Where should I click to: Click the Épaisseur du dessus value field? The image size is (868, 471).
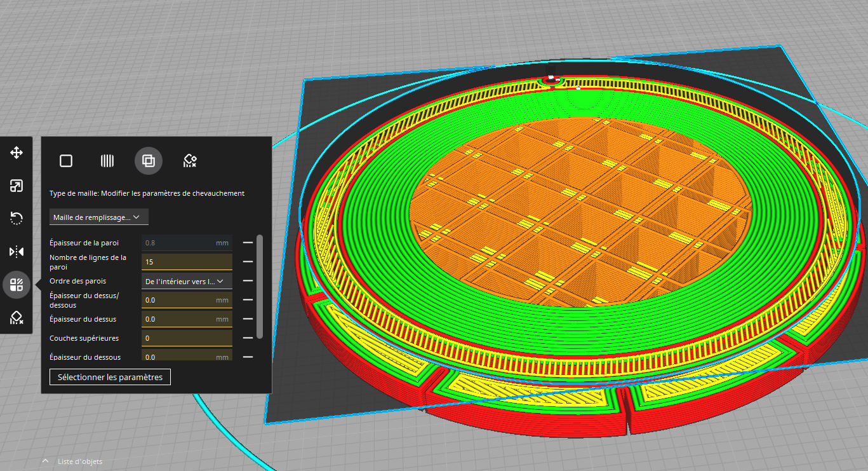pos(187,319)
